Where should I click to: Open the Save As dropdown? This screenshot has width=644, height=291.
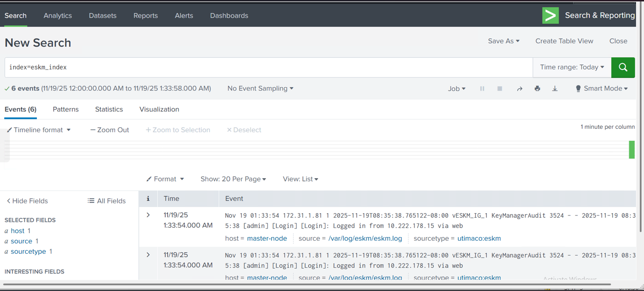[504, 41]
